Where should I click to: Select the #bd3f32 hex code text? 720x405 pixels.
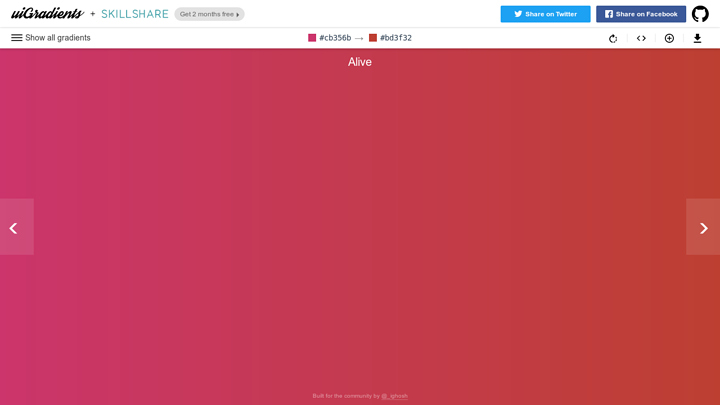(x=396, y=38)
